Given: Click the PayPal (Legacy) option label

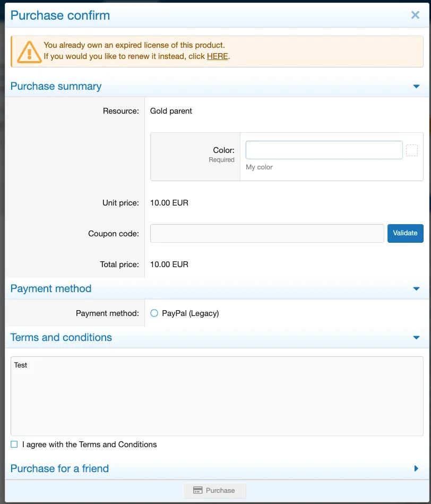Looking at the screenshot, I should pyautogui.click(x=190, y=313).
